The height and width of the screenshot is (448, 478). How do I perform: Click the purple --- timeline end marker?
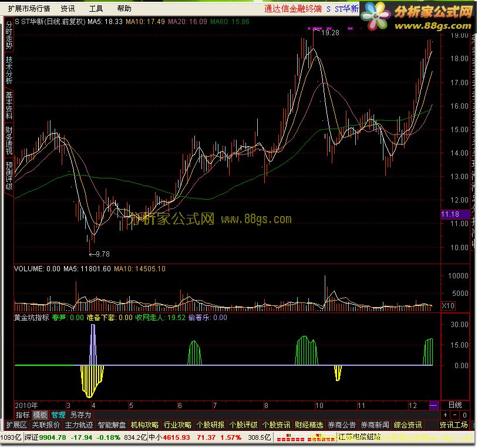click(x=433, y=405)
